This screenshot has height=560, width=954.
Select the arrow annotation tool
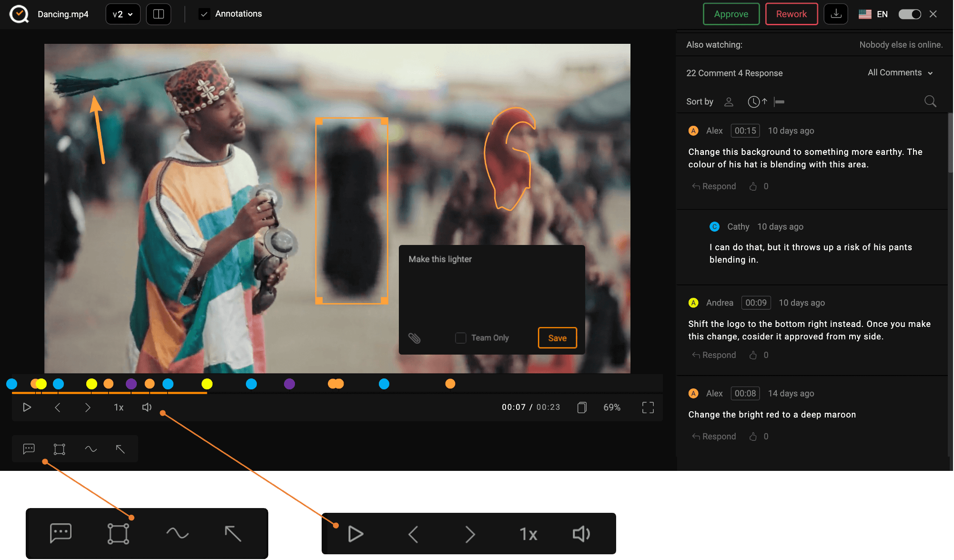[x=120, y=449]
